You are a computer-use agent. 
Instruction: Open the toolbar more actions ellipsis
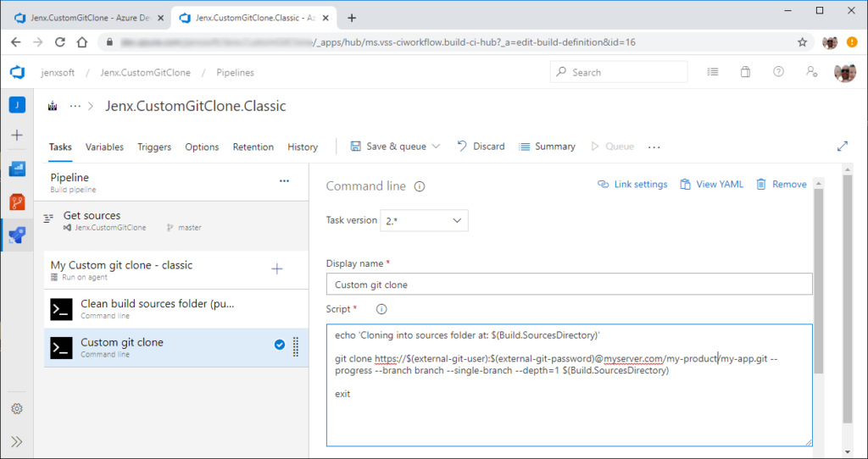click(654, 147)
